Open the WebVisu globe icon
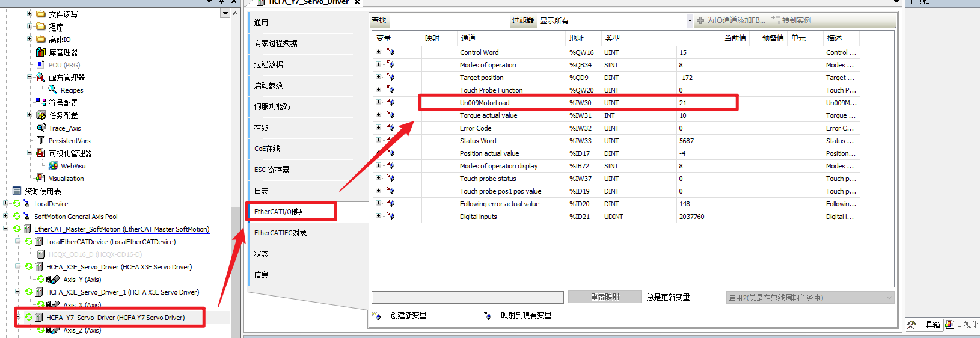The image size is (980, 338). click(53, 166)
